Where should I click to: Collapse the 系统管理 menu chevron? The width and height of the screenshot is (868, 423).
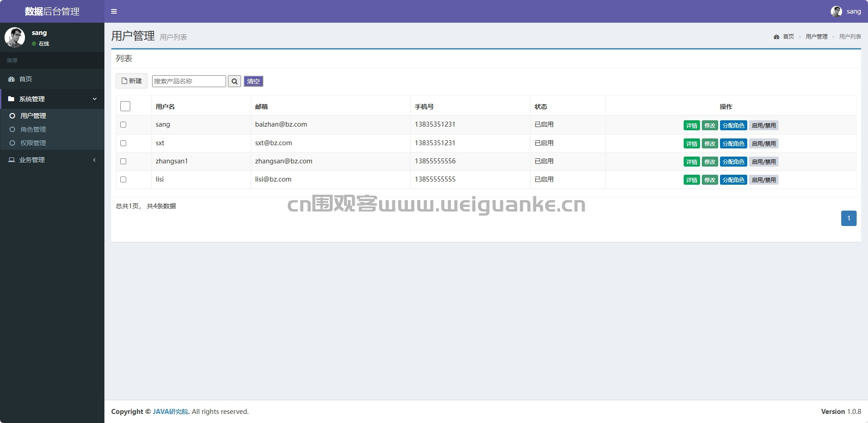point(94,99)
